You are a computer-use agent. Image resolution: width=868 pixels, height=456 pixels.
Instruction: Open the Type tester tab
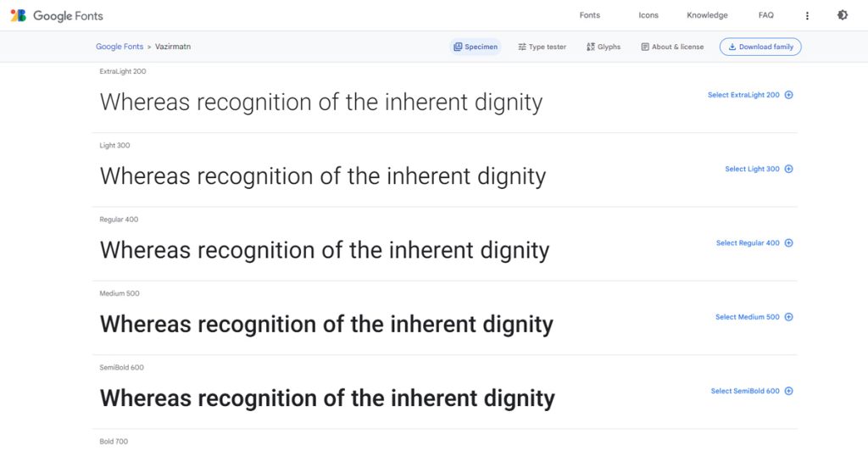(542, 47)
